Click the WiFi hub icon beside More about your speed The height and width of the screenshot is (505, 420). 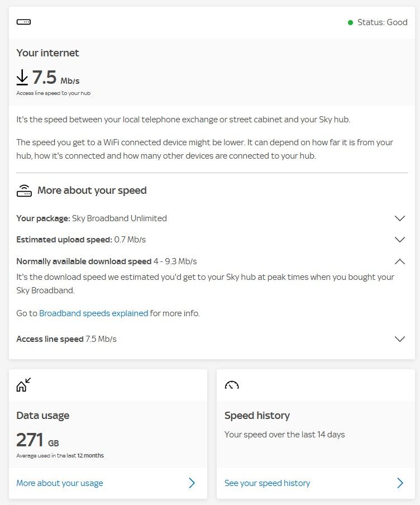[24, 190]
